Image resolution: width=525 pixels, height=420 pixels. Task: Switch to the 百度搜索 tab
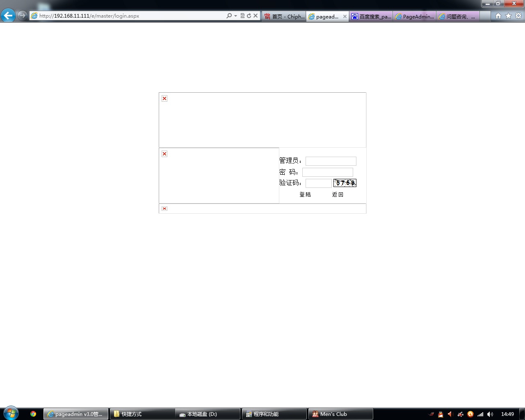371,16
